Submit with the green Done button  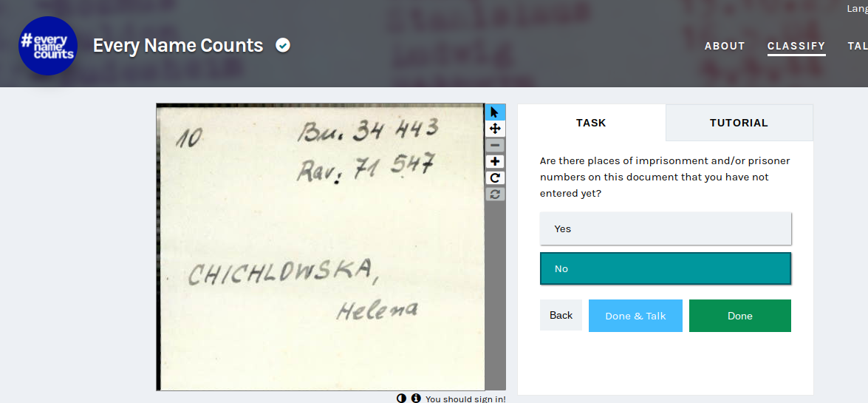pyautogui.click(x=740, y=316)
